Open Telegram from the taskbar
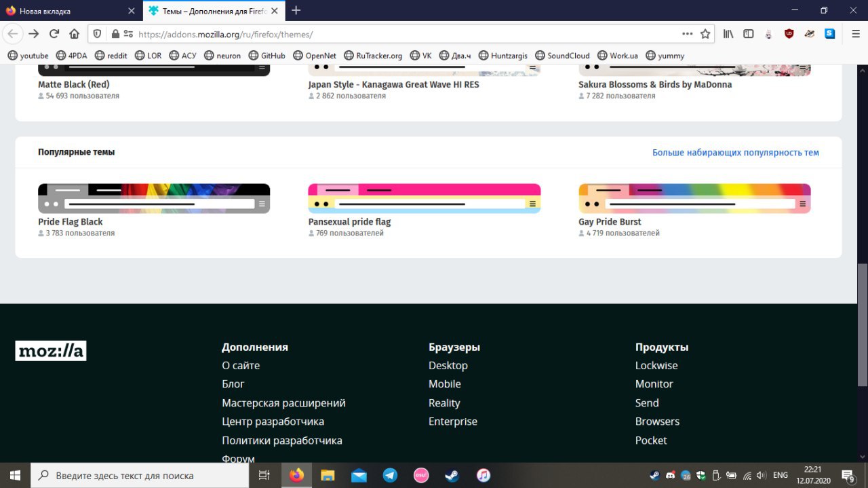 pos(390,475)
